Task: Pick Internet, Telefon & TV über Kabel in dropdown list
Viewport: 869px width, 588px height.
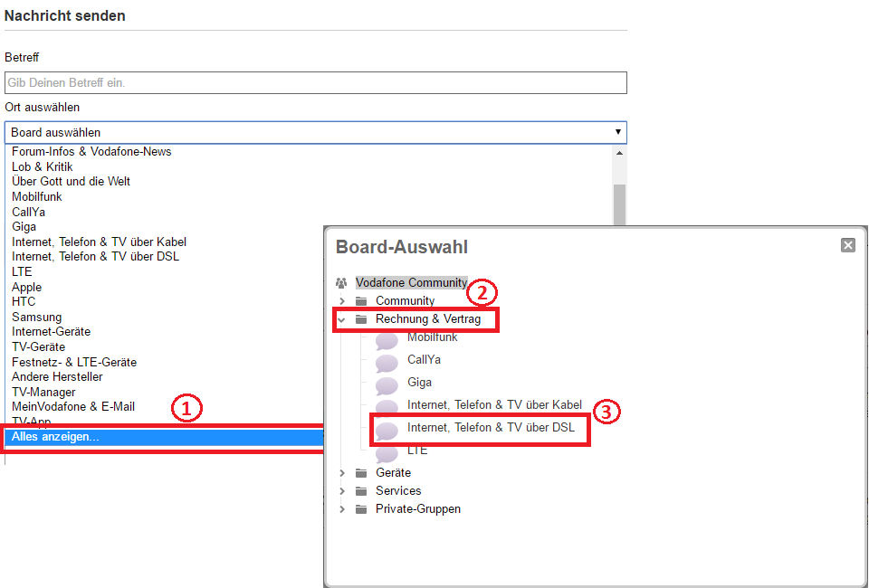Action: 99,242
